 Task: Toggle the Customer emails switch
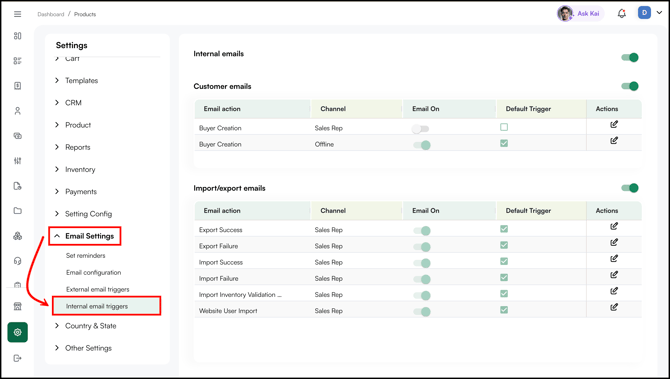(630, 86)
